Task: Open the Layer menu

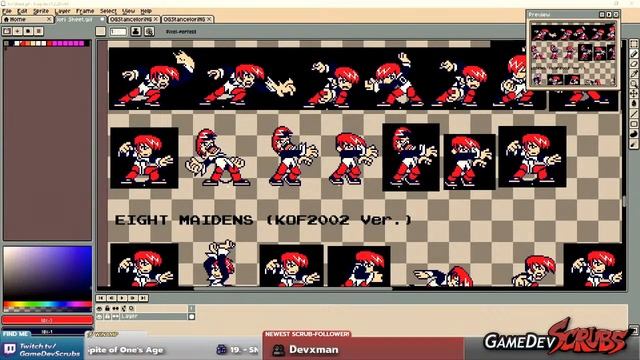Action: [x=62, y=11]
